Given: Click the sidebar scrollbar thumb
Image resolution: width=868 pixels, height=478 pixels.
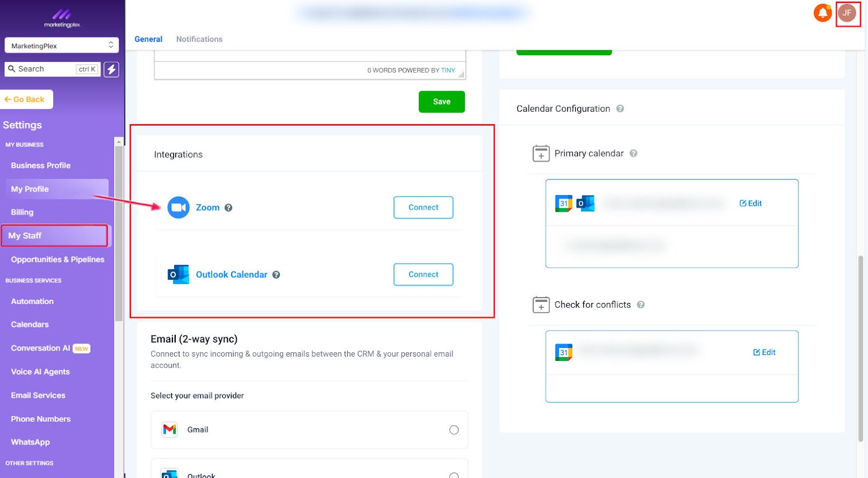Looking at the screenshot, I should coord(119,233).
